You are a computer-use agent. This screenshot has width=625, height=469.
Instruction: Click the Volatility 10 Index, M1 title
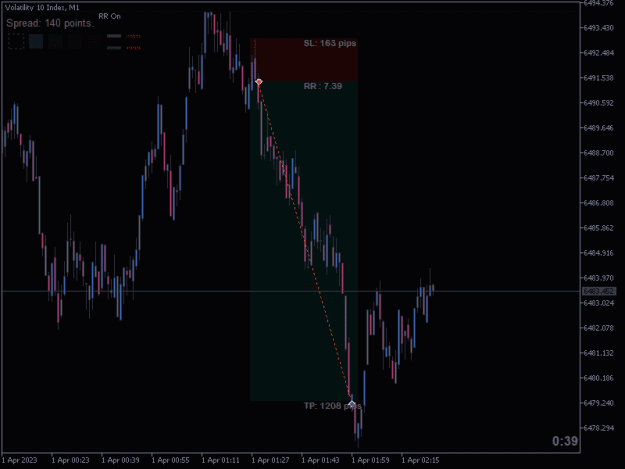(x=42, y=8)
